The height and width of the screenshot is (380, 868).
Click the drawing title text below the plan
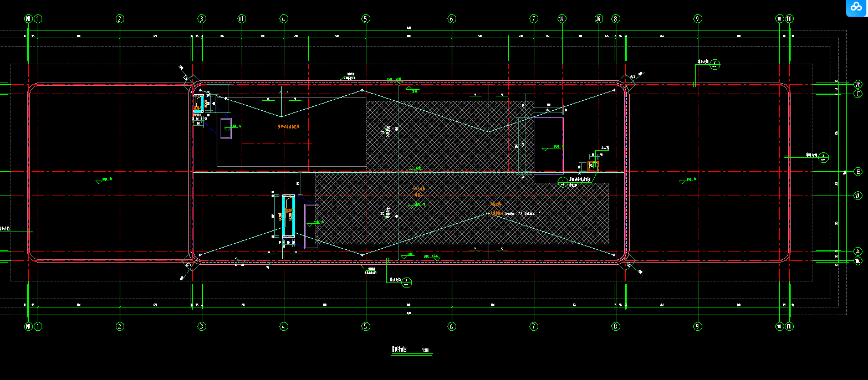(400, 350)
